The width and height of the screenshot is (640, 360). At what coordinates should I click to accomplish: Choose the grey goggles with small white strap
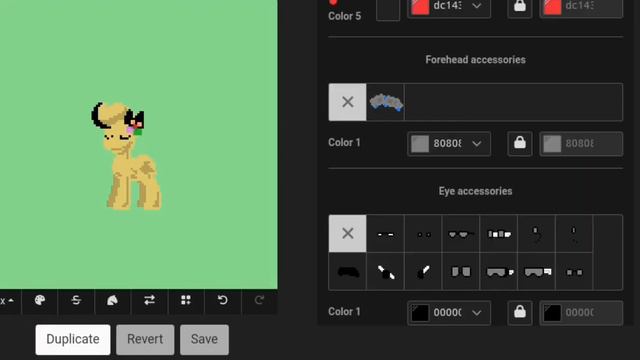499,271
